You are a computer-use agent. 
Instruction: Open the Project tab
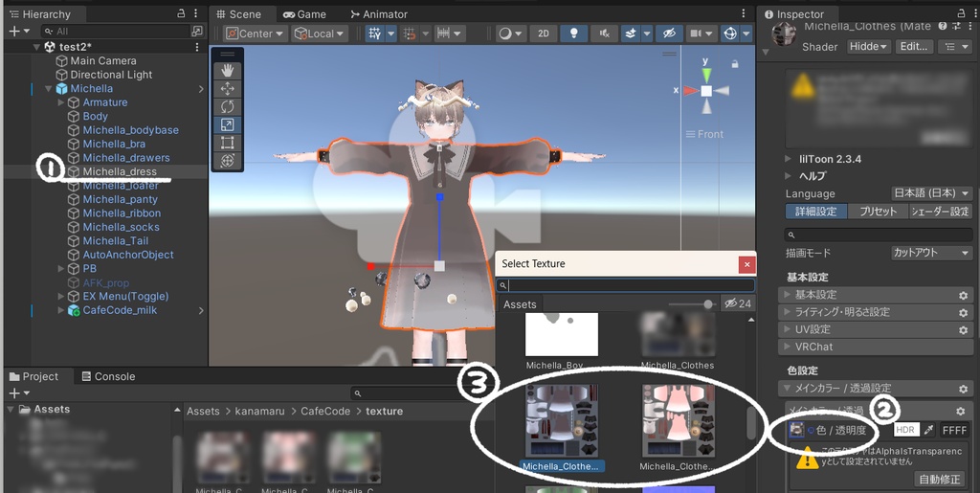pyautogui.click(x=33, y=376)
